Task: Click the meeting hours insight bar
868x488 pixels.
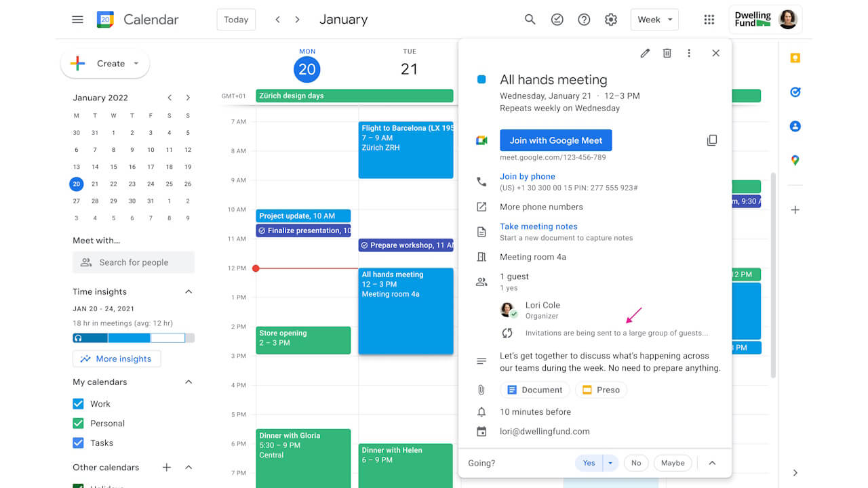Action: pyautogui.click(x=134, y=337)
